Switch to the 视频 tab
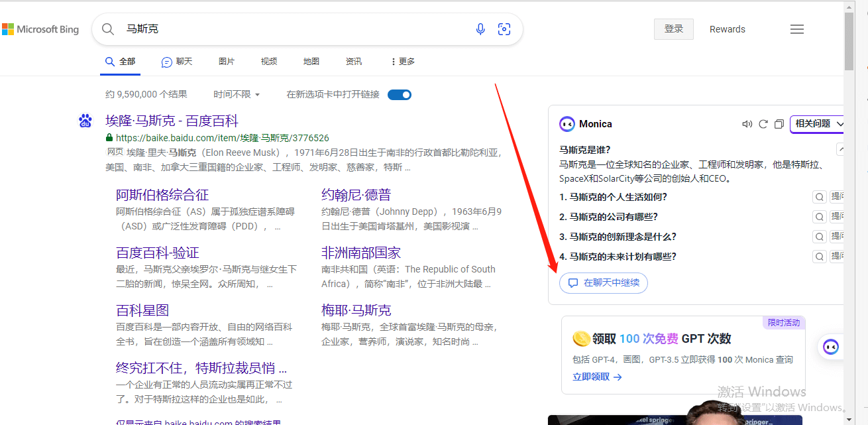The height and width of the screenshot is (425, 868). [x=269, y=62]
